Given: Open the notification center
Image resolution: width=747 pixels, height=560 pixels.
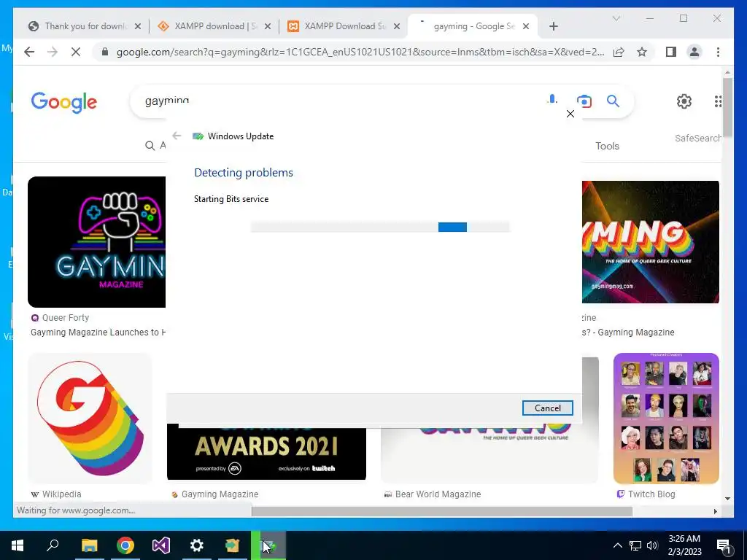Looking at the screenshot, I should click(724, 545).
